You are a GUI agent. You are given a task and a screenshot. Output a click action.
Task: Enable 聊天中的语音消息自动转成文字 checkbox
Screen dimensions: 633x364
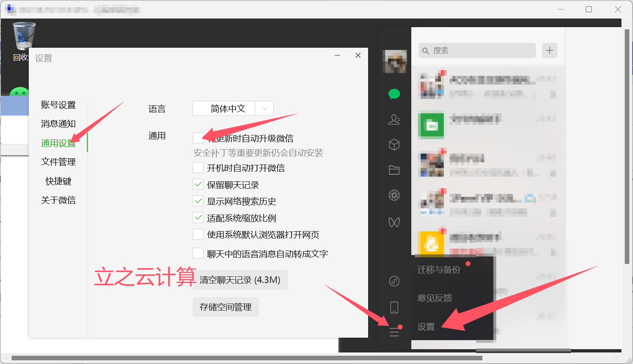(x=198, y=253)
